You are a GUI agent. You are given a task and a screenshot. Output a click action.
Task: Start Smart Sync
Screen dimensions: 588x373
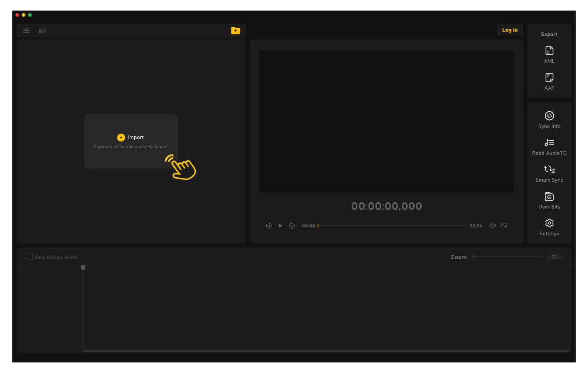pos(549,174)
